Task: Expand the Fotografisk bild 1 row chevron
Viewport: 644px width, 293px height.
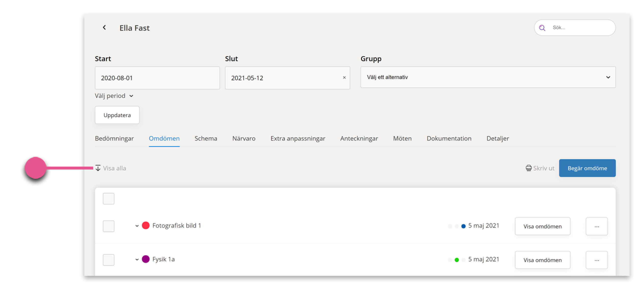Action: pos(137,226)
